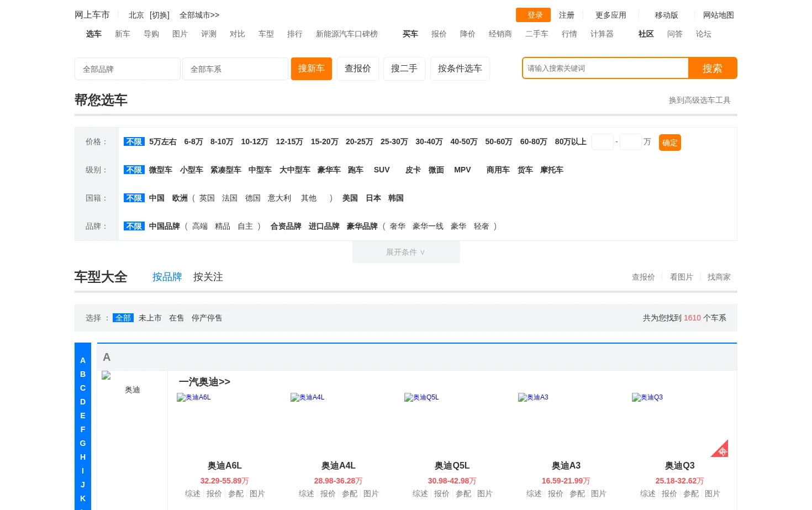
Task: Click 报价 under 奥迪A6L
Action: point(214,493)
